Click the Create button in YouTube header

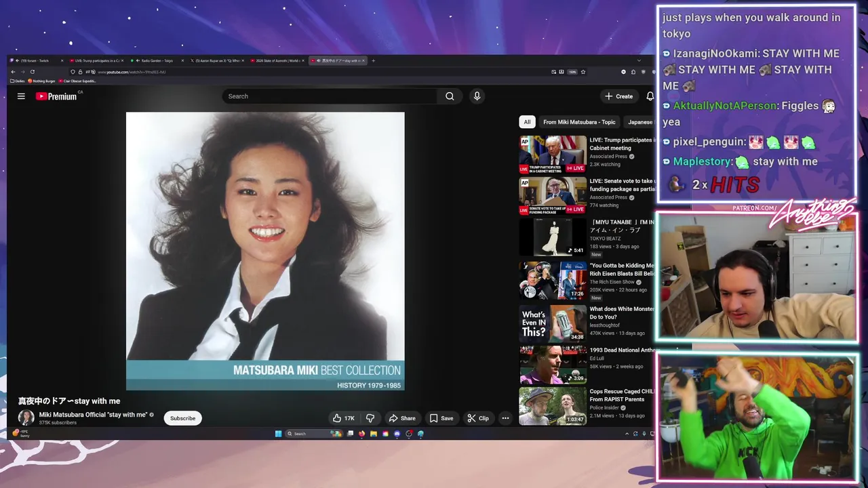coord(618,96)
